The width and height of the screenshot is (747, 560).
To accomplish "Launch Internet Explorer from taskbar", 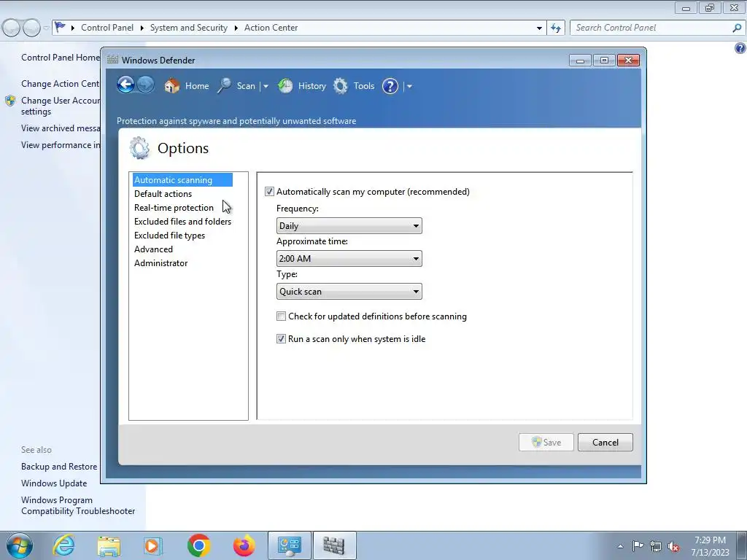I will tap(64, 545).
